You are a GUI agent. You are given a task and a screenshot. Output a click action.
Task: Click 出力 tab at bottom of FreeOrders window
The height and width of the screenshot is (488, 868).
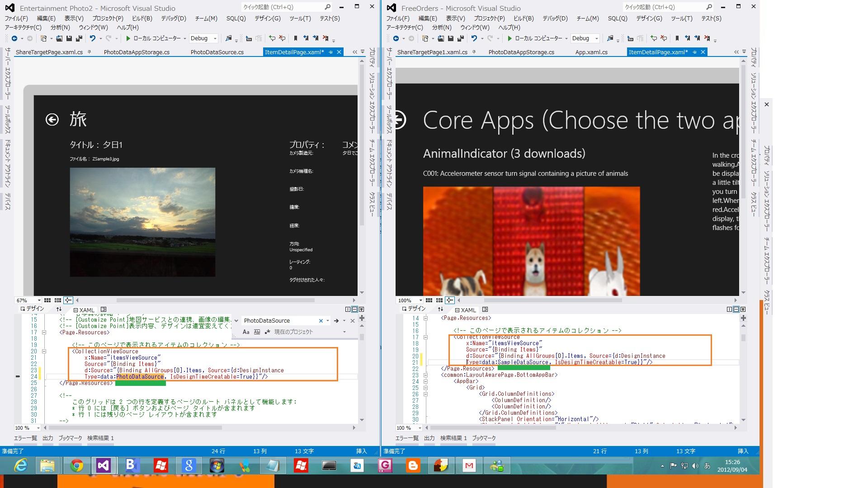(429, 438)
